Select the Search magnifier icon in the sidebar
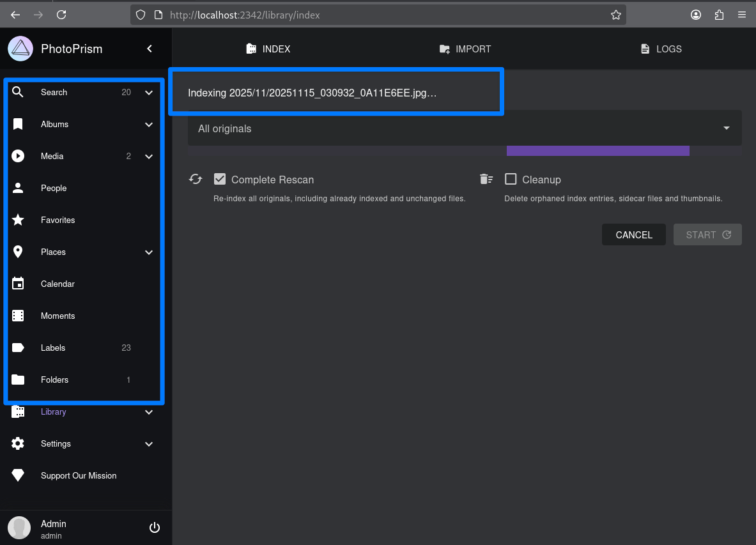This screenshot has height=545, width=756. coord(18,92)
